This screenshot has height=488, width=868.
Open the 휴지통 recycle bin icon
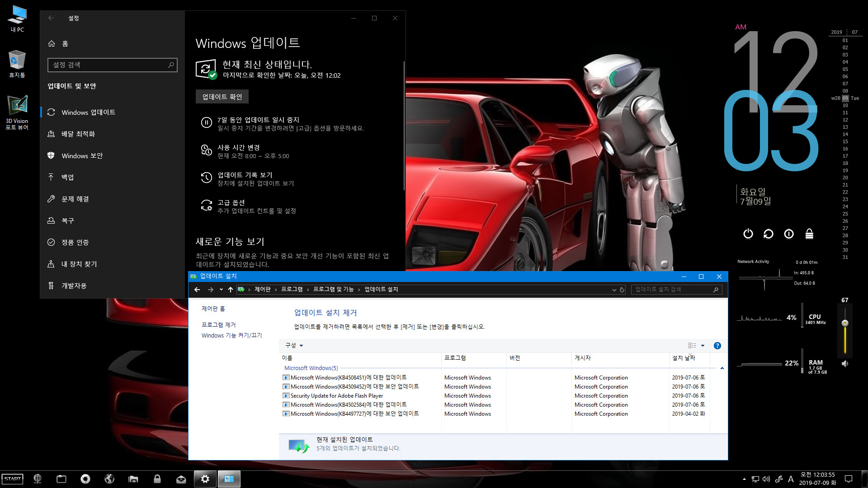click(x=17, y=64)
